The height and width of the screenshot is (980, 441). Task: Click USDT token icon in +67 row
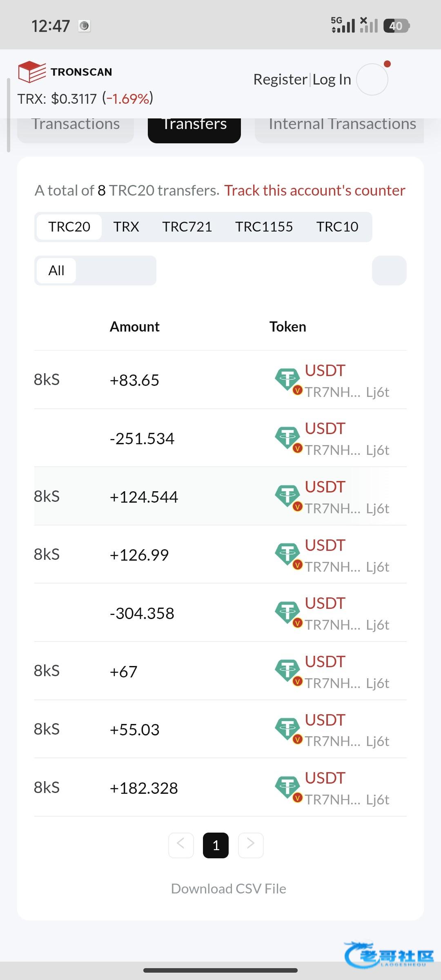point(287,670)
